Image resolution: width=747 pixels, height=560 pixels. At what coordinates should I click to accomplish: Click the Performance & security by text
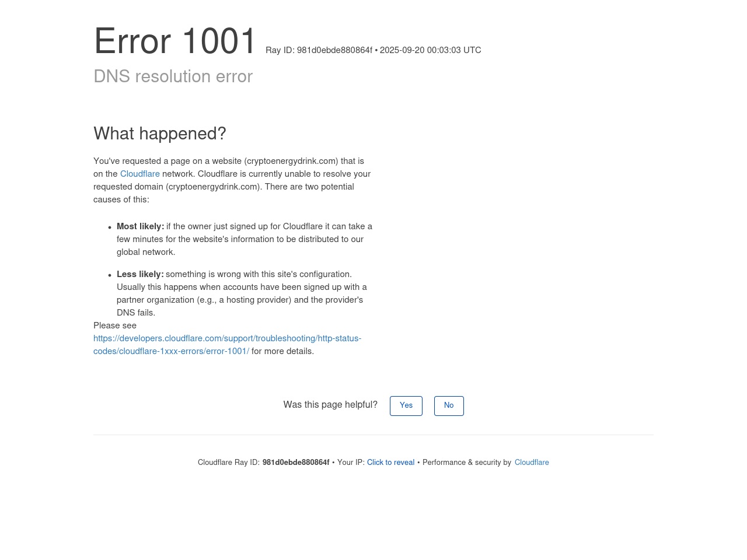[x=467, y=463]
